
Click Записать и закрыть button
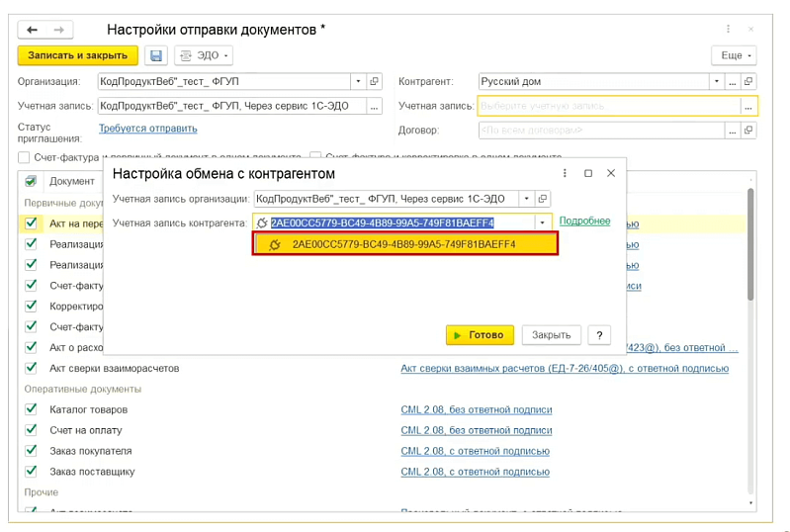tap(77, 55)
